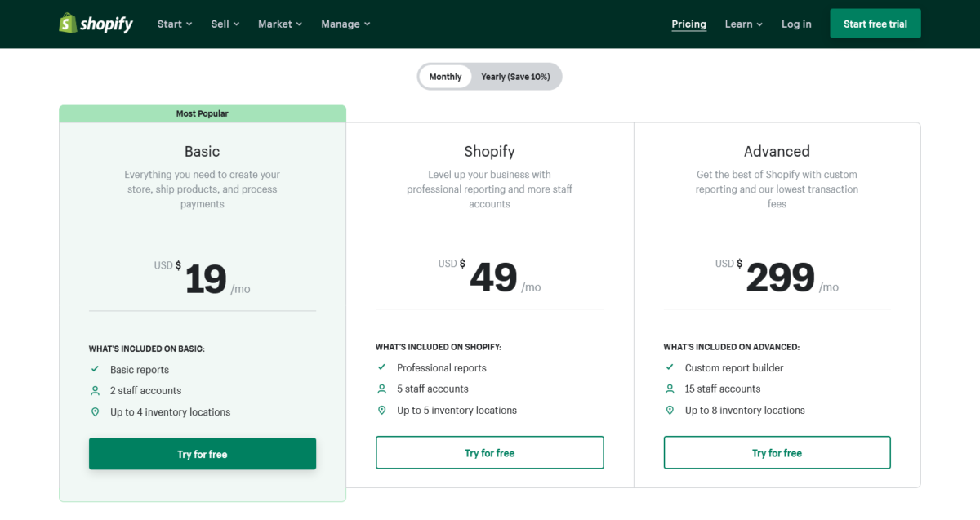
Task: Click the Most Popular badge
Action: [202, 113]
